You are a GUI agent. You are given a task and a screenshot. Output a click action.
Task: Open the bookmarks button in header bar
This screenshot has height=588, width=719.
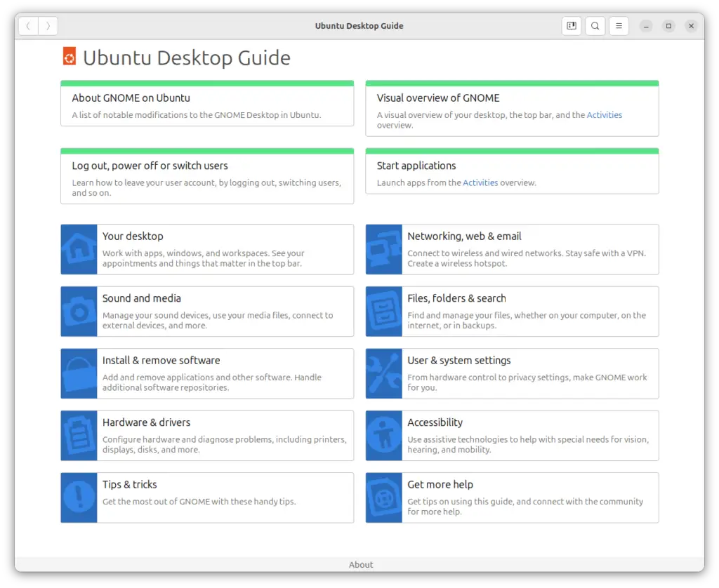[572, 26]
